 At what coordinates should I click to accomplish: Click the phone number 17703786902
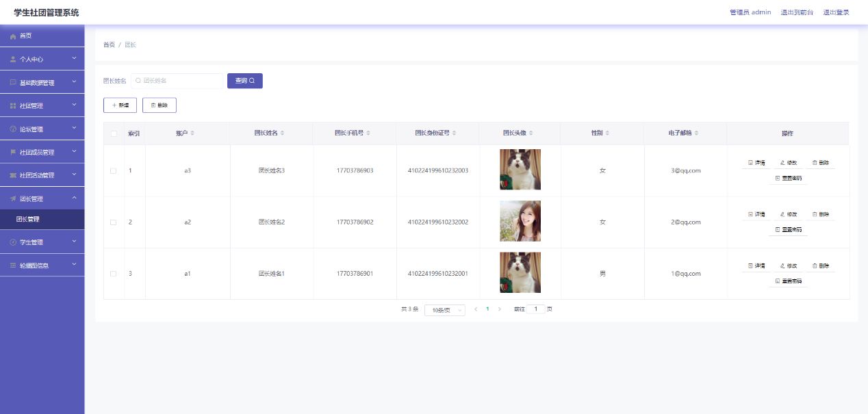[355, 222]
